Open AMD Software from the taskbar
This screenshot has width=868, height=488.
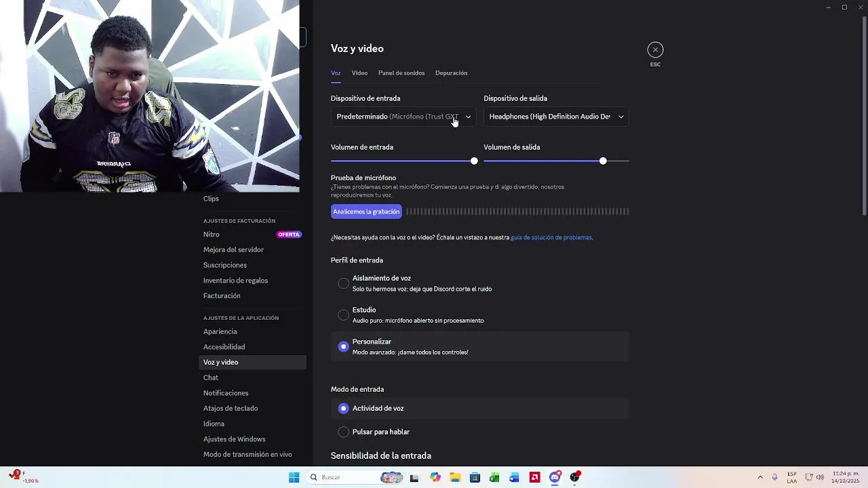[534, 478]
